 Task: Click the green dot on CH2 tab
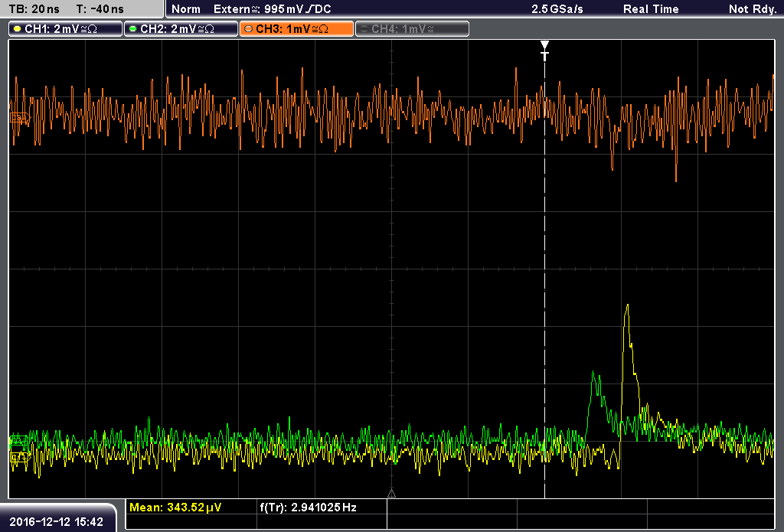click(133, 29)
